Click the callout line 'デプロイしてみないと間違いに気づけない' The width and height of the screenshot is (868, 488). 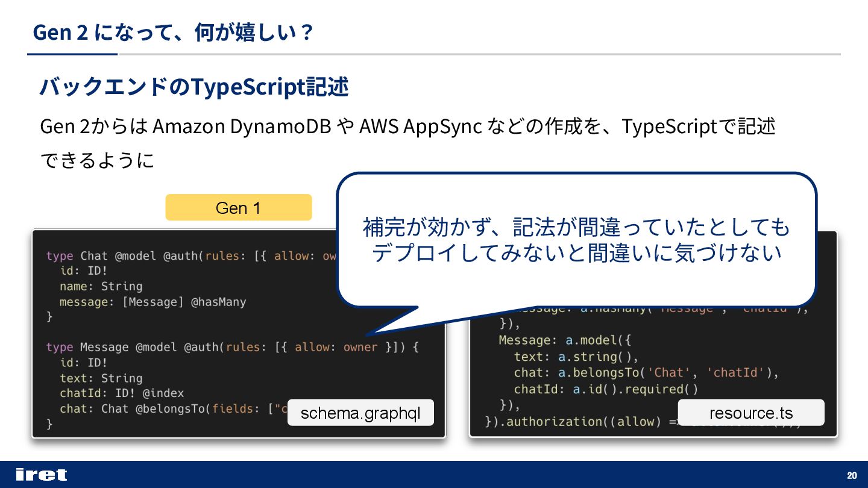coord(576,253)
